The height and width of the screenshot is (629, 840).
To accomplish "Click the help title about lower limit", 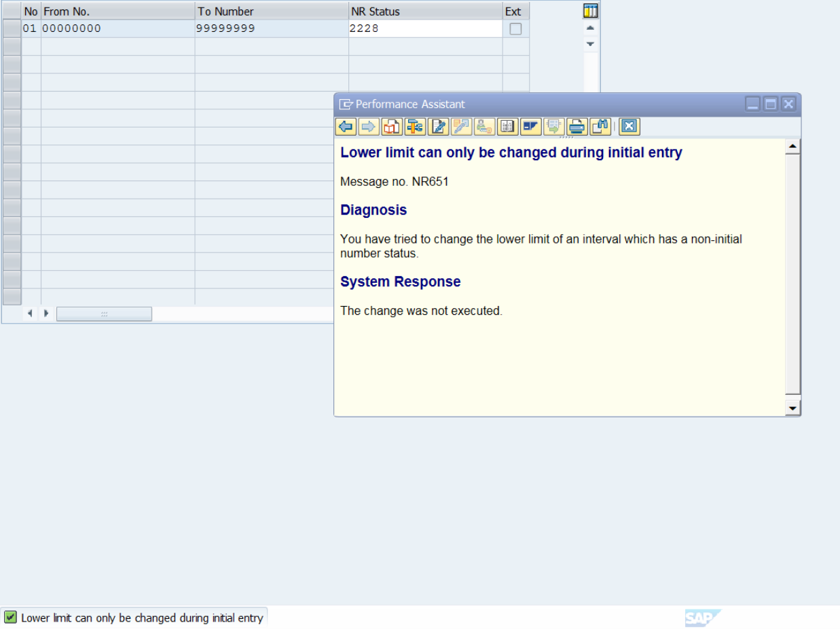I will (511, 153).
